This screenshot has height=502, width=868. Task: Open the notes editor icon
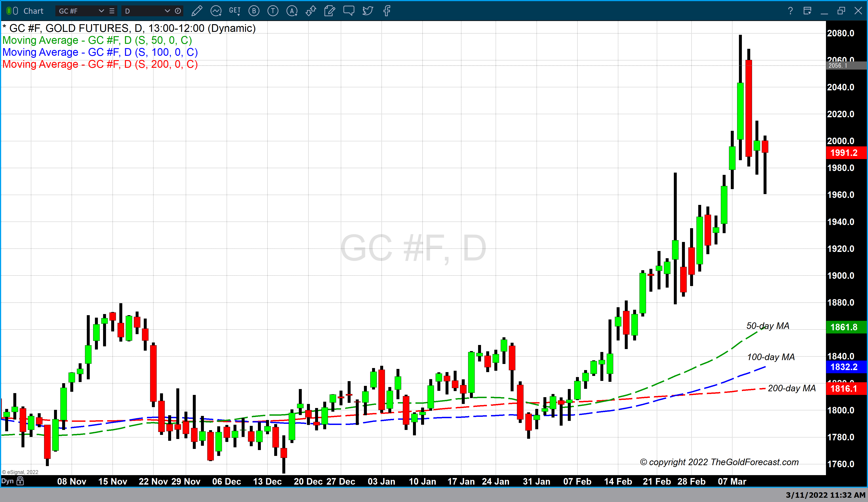[330, 11]
